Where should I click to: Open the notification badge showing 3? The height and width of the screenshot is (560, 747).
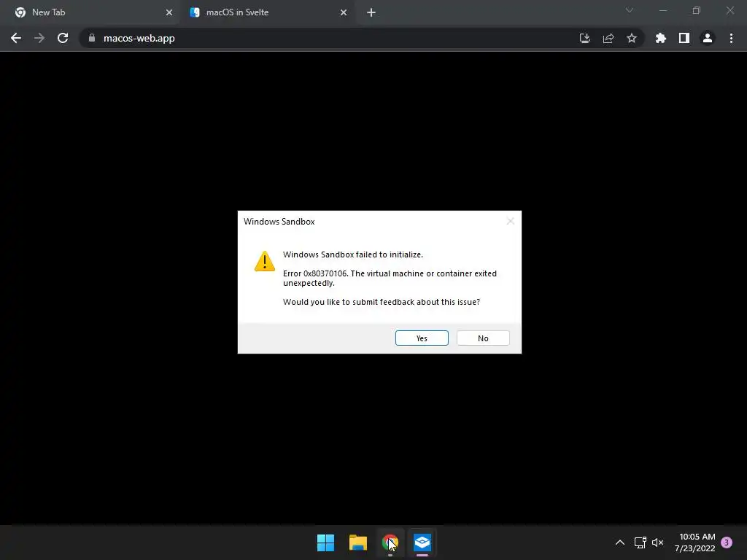click(x=727, y=542)
